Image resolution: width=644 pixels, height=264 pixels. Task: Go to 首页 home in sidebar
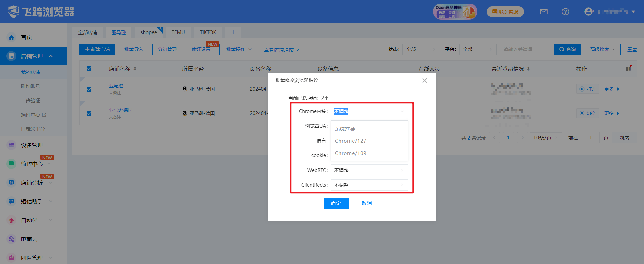pyautogui.click(x=26, y=37)
